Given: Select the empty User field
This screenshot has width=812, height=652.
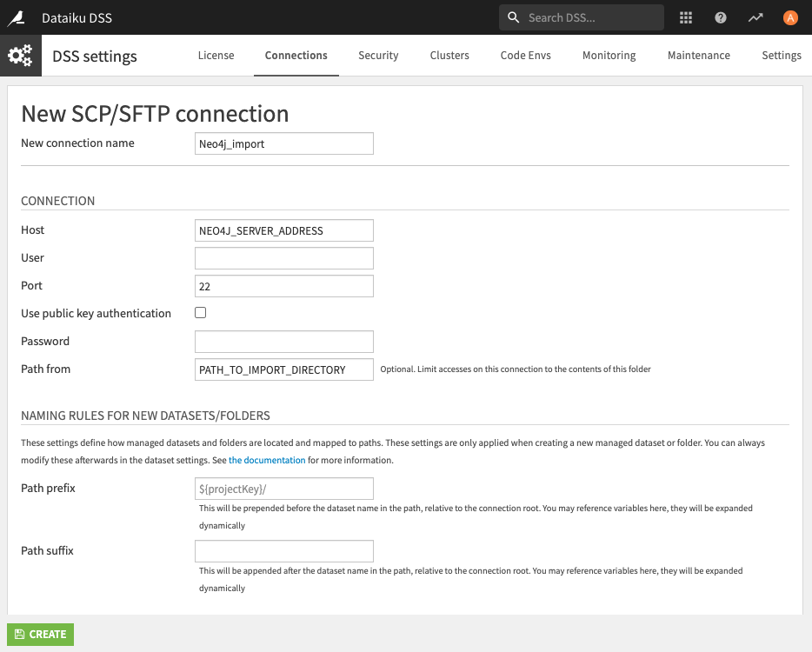Looking at the screenshot, I should (284, 258).
